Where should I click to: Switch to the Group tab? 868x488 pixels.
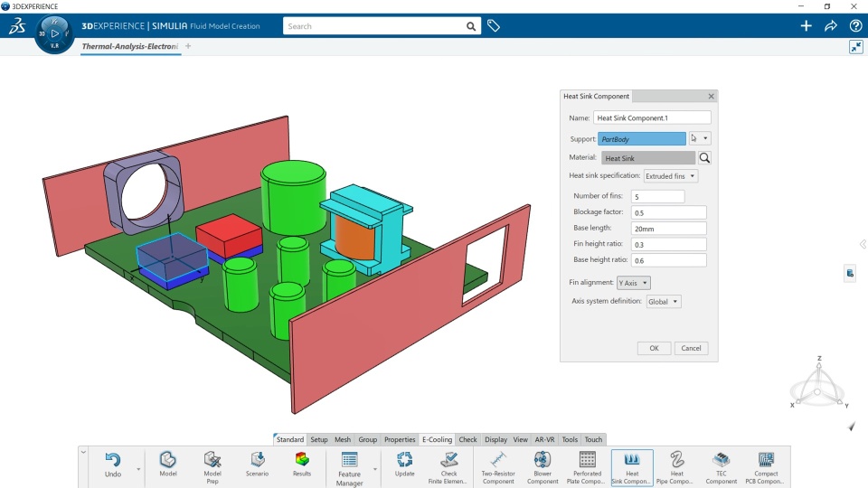(368, 439)
